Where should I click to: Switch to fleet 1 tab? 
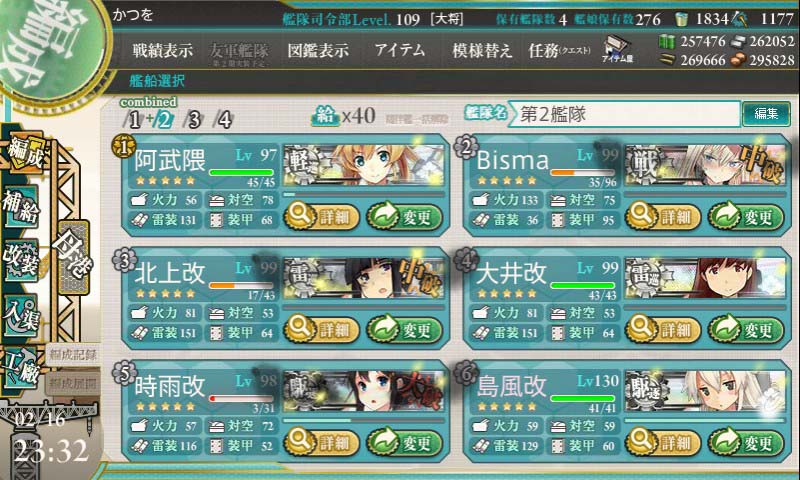134,120
